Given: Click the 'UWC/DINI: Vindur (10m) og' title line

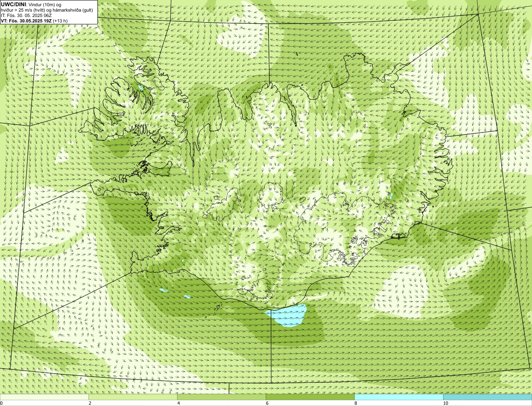Looking at the screenshot, I should point(31,4).
